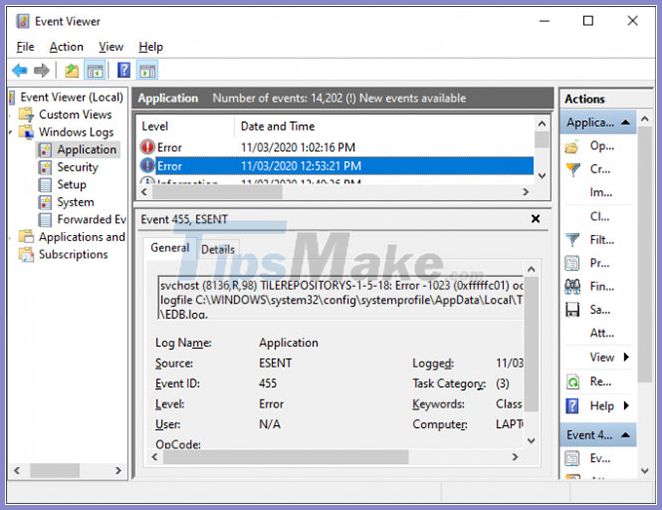Expand the Custom Views tree node

[x=11, y=115]
